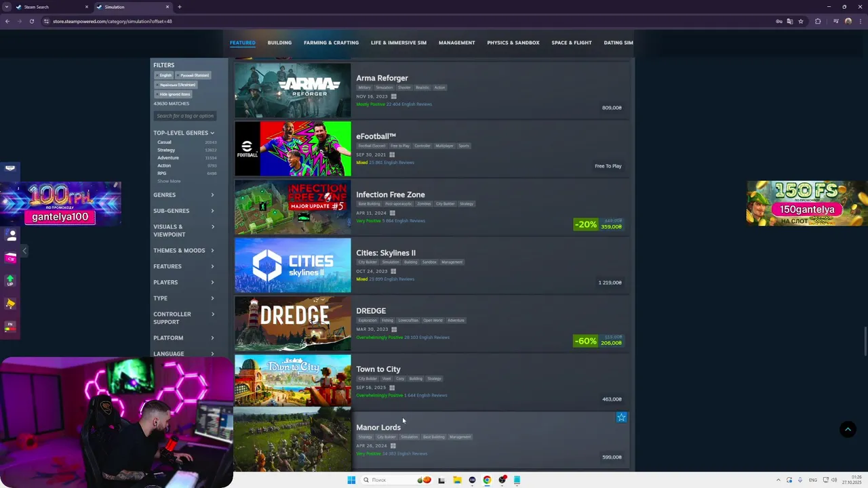Open Infection Free Zone thumbnail

pyautogui.click(x=293, y=207)
